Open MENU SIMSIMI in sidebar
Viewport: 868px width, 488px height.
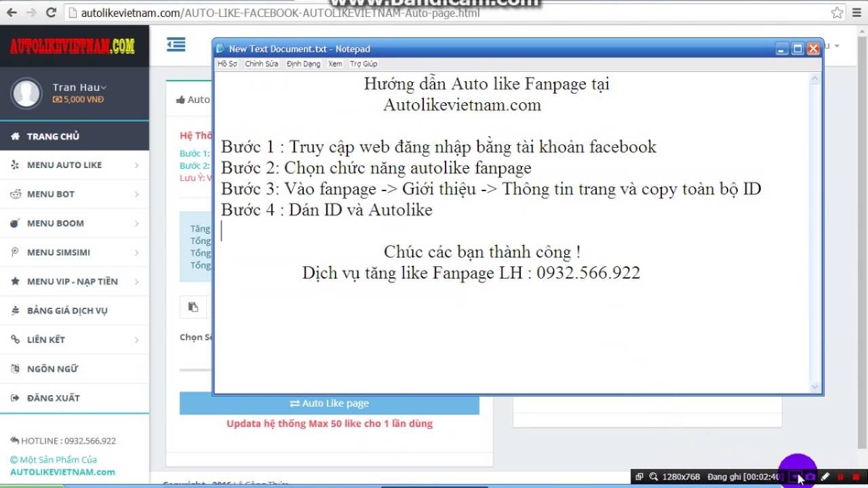(x=75, y=252)
